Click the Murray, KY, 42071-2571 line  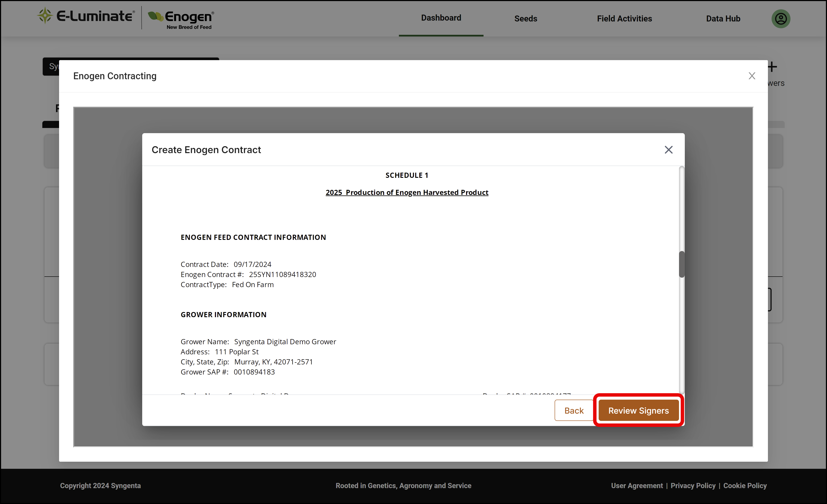(247, 362)
